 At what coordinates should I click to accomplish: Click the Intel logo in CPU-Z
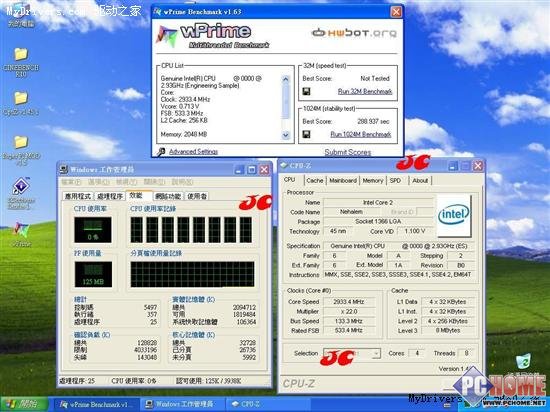(454, 215)
